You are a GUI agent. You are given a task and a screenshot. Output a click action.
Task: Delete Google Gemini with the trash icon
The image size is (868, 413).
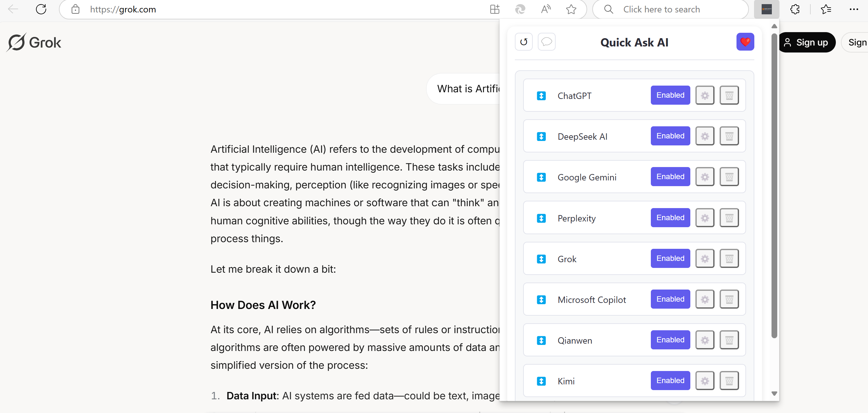[729, 177]
